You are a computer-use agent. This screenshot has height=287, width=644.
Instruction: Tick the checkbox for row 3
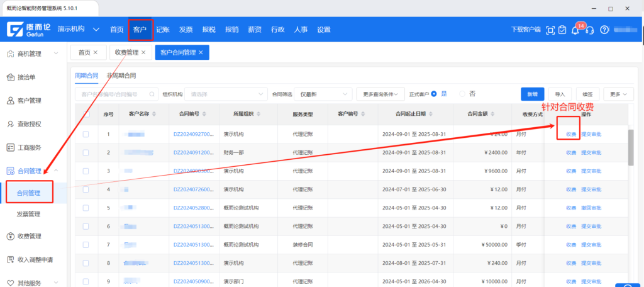tap(86, 171)
